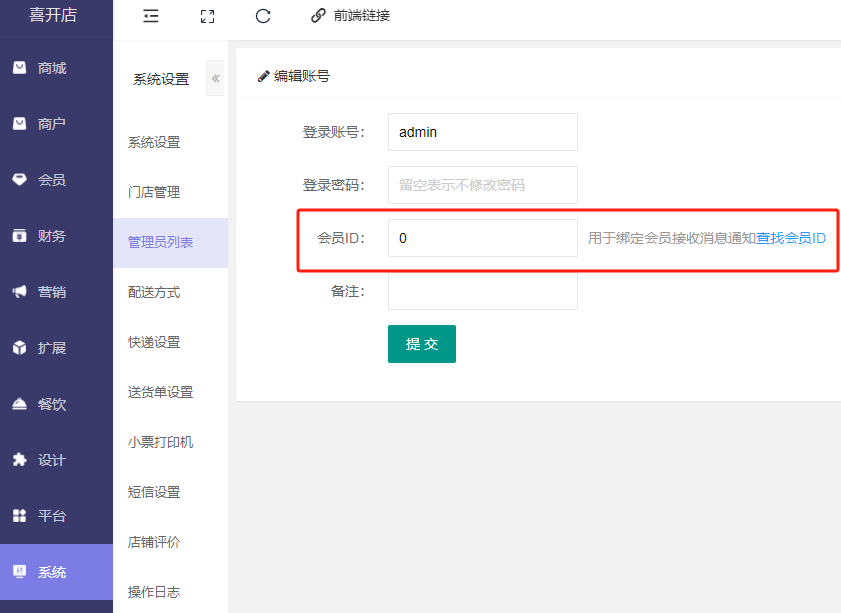
Task: Open the 餐饮 sidebar section
Action: click(56, 404)
